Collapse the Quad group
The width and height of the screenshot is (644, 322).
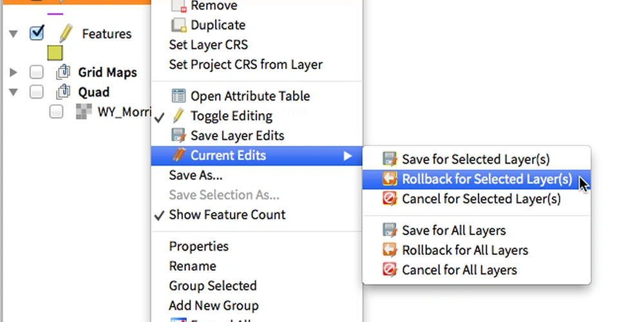pyautogui.click(x=14, y=92)
